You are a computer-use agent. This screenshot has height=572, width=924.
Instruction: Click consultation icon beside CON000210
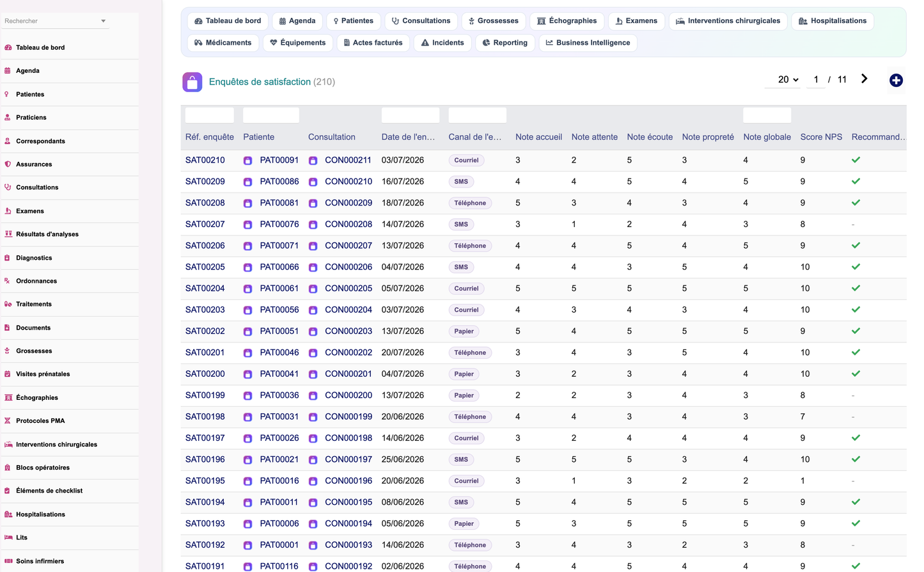313,182
